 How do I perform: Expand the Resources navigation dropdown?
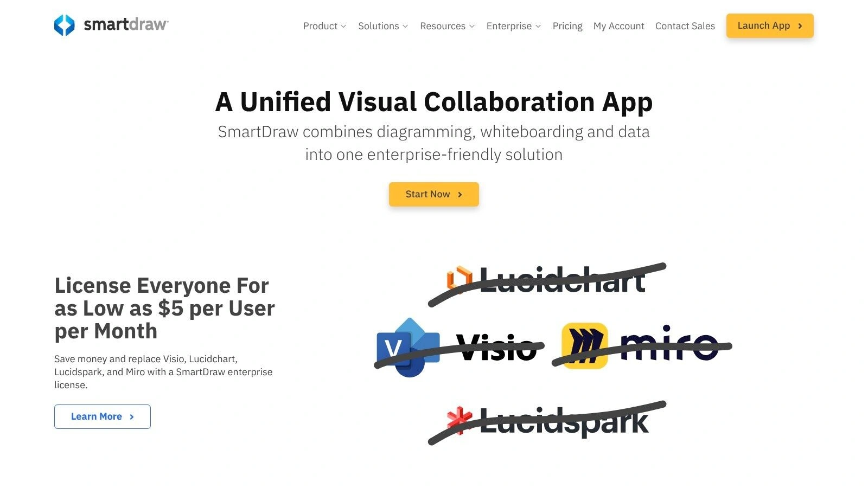[x=447, y=26]
